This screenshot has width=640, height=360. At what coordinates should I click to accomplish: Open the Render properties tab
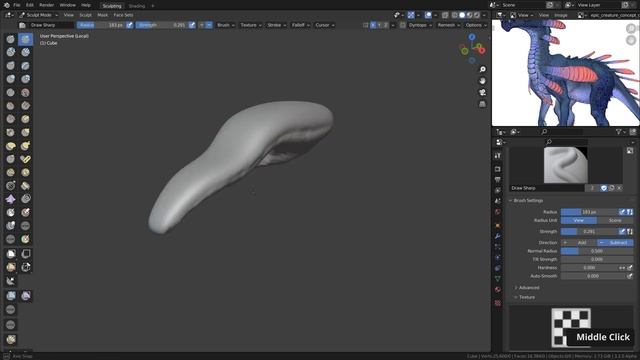(x=498, y=169)
